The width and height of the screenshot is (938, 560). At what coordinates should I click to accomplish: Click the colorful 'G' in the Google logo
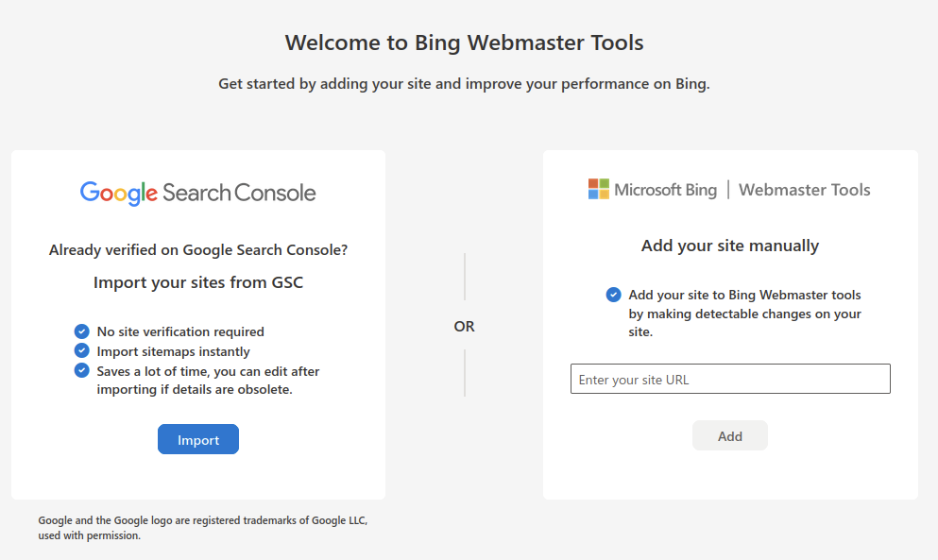click(91, 191)
